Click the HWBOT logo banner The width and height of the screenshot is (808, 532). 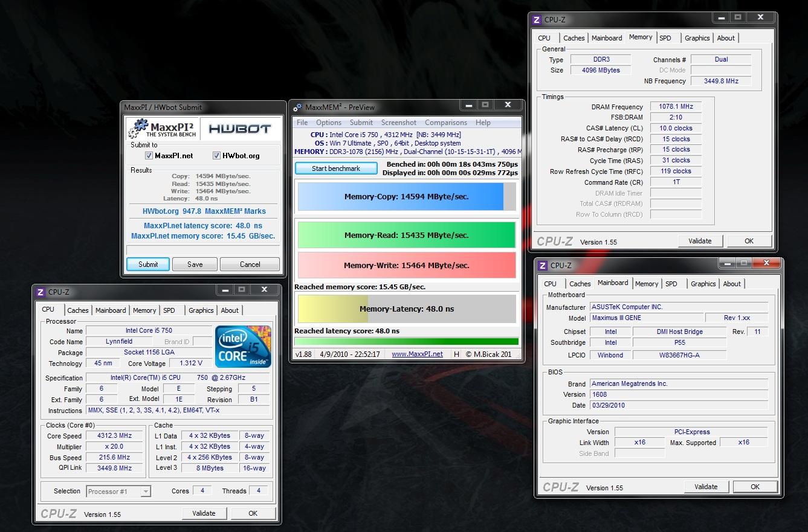pyautogui.click(x=239, y=129)
